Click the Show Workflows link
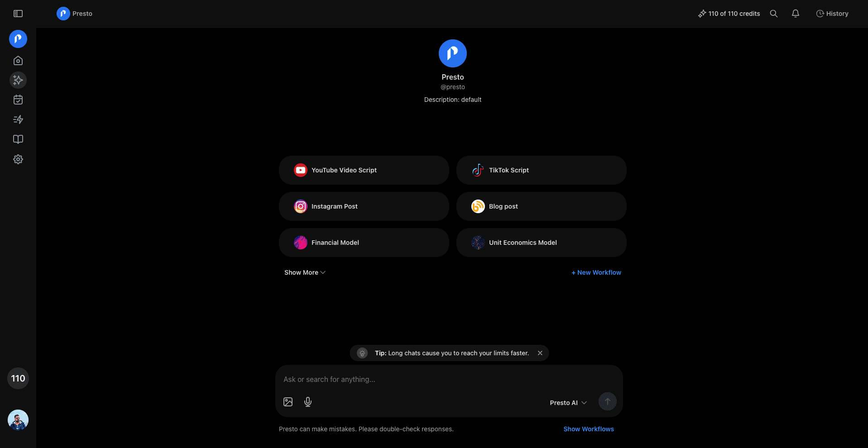868x448 pixels. [588, 429]
